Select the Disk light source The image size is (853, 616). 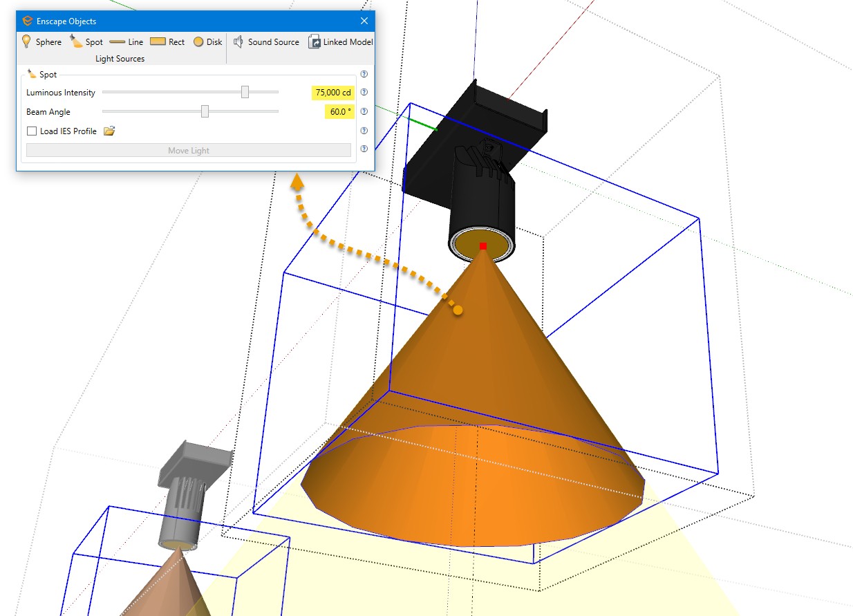[207, 42]
